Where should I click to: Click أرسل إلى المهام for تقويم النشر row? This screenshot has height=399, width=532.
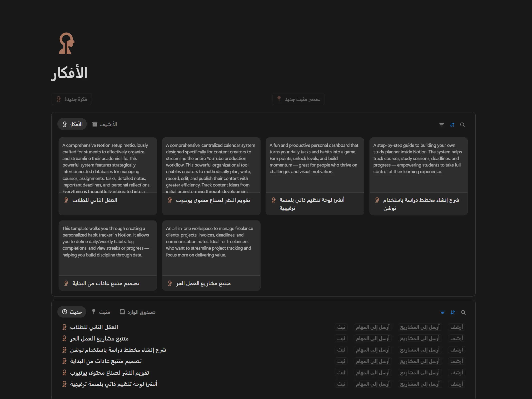(373, 373)
